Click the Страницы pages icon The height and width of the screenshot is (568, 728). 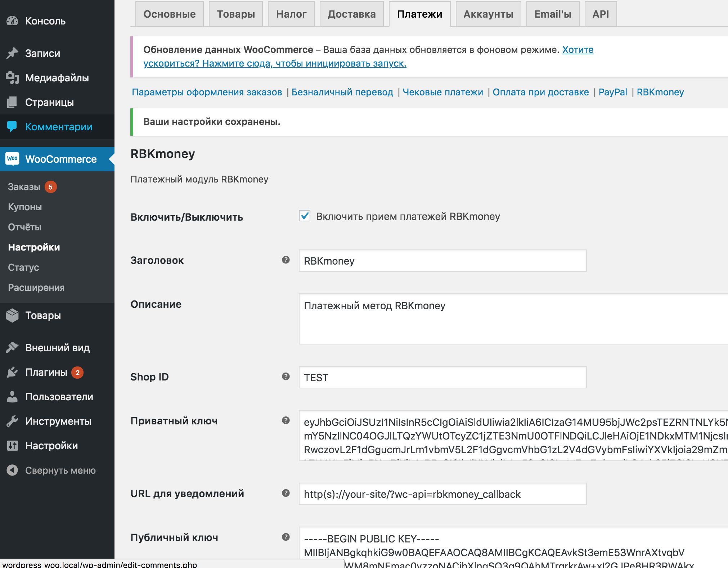click(x=12, y=102)
